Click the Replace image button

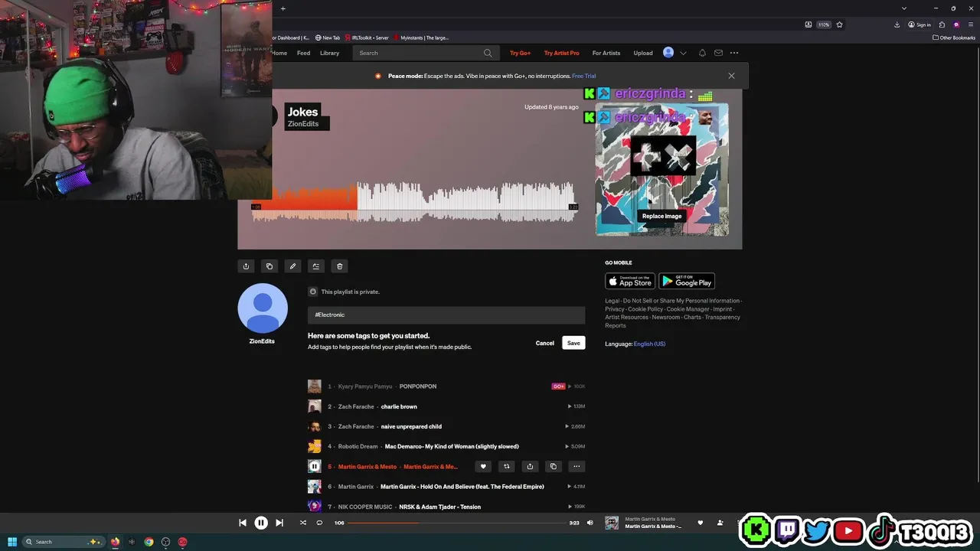click(661, 216)
